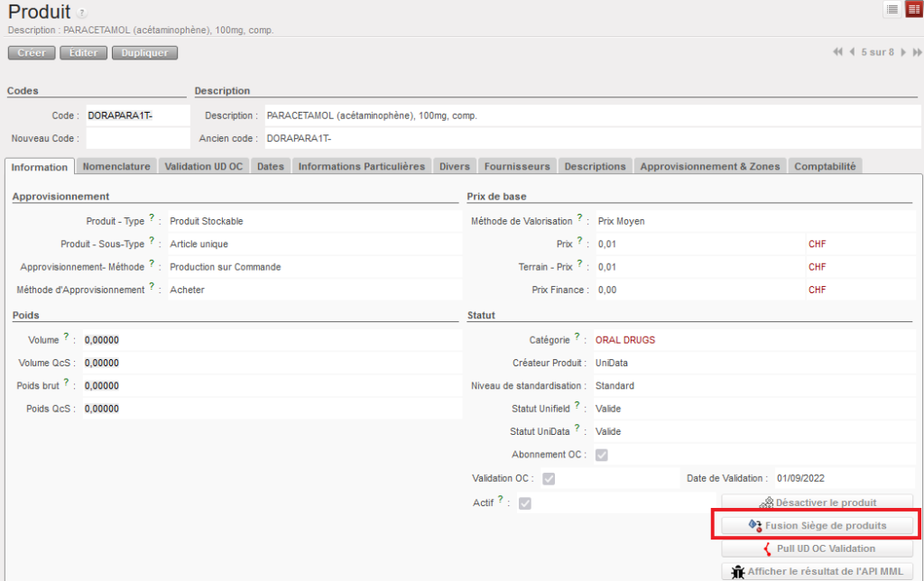Click help icon next to Produit title
This screenshot has height=581, width=924.
(x=82, y=14)
